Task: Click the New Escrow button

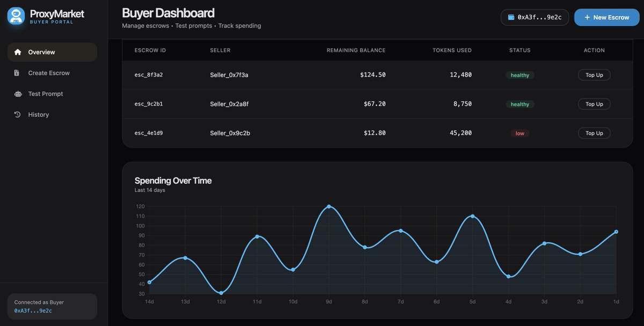Action: 606,17
